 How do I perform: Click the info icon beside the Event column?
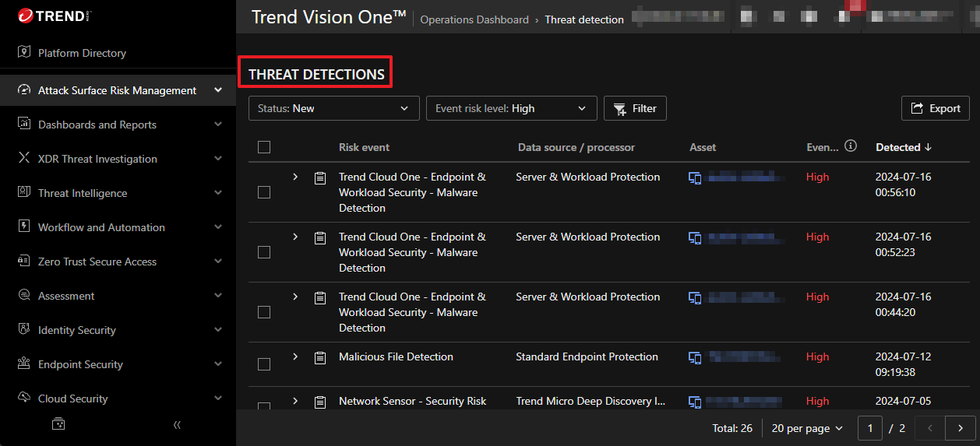[x=851, y=146]
